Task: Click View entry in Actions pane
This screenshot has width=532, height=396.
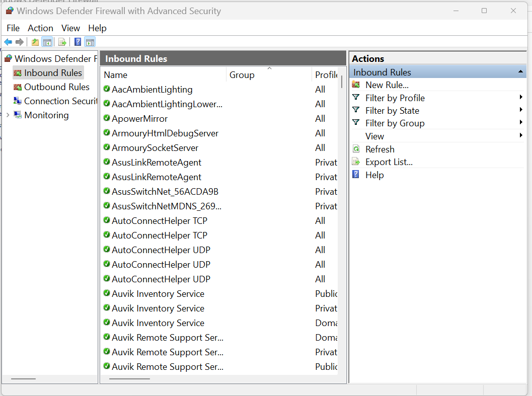Action: [x=374, y=136]
